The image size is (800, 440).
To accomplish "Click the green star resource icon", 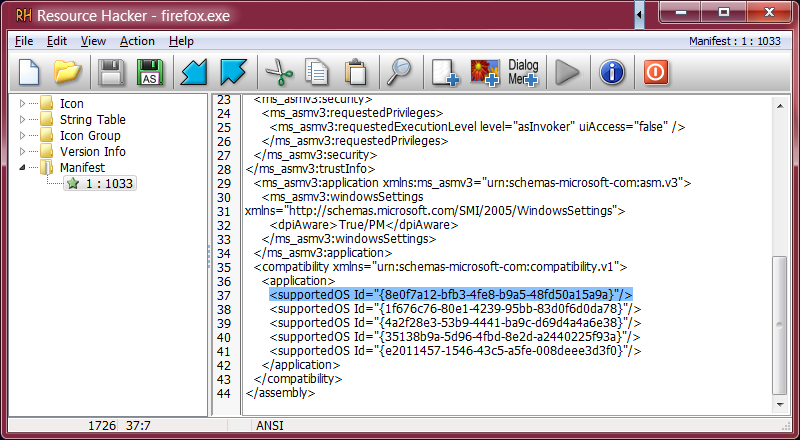I will tap(73, 183).
